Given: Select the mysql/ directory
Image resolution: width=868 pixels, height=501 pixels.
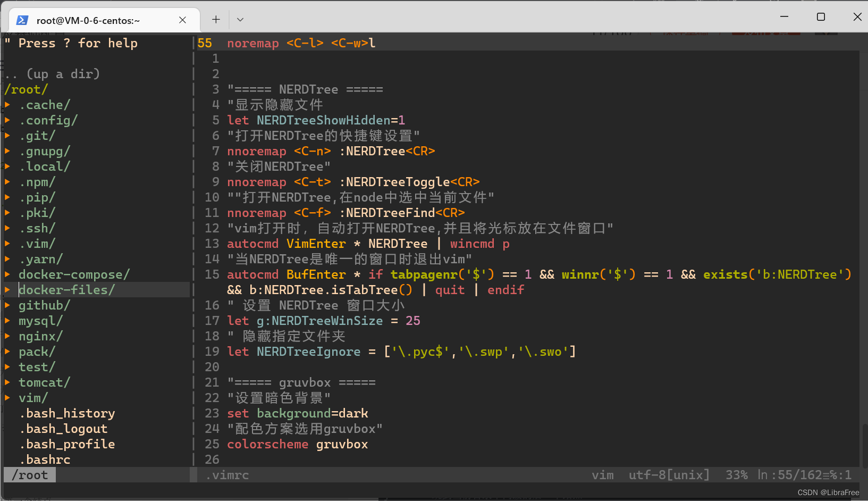Looking at the screenshot, I should (x=41, y=321).
